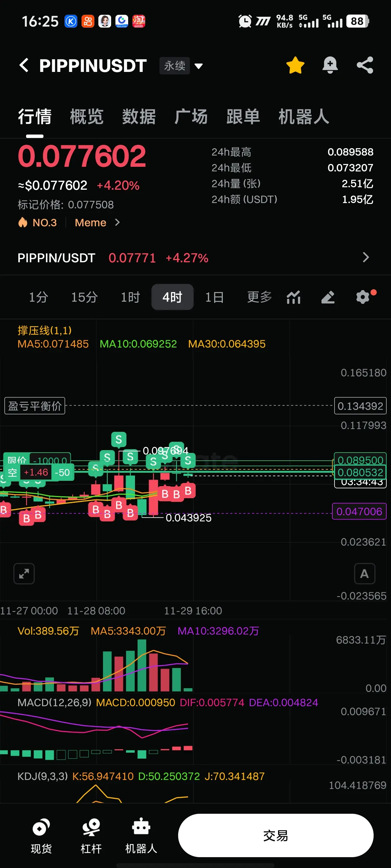Tap the NO.3 hot ranking flame
This screenshot has width=391, height=868.
pyautogui.click(x=38, y=223)
